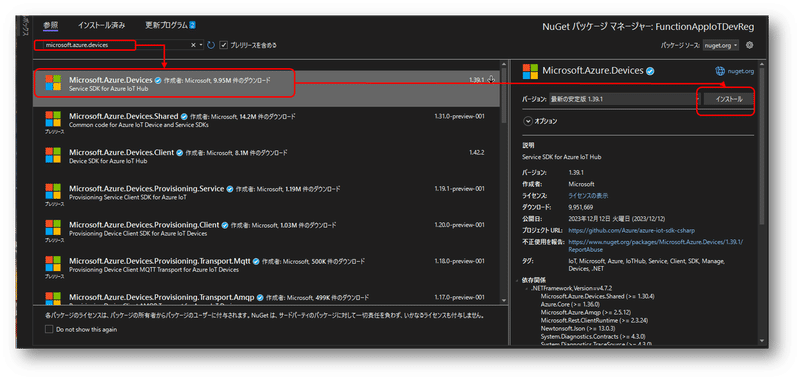This screenshot has width=800, height=380.
Task: Click verified badge next to Provisioning.Client
Action: coord(224,225)
